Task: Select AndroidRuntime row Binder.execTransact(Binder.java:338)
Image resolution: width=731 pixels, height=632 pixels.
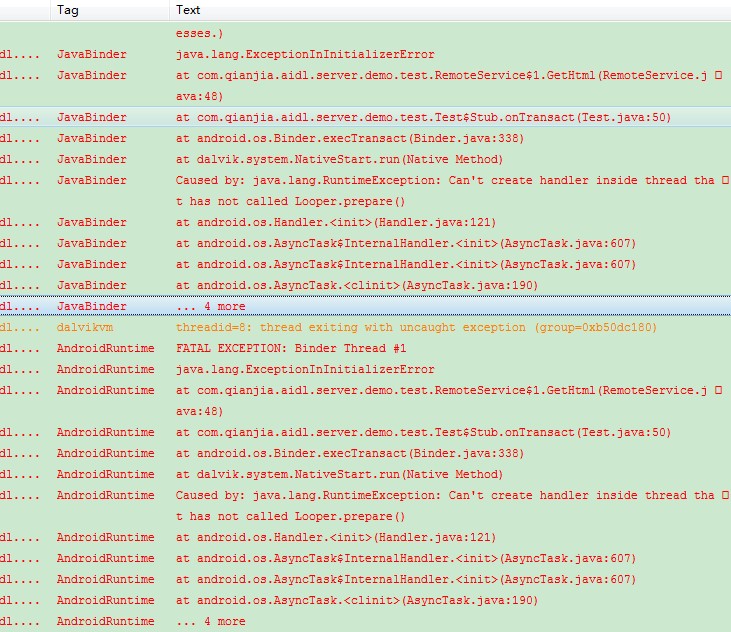Action: pos(366,453)
